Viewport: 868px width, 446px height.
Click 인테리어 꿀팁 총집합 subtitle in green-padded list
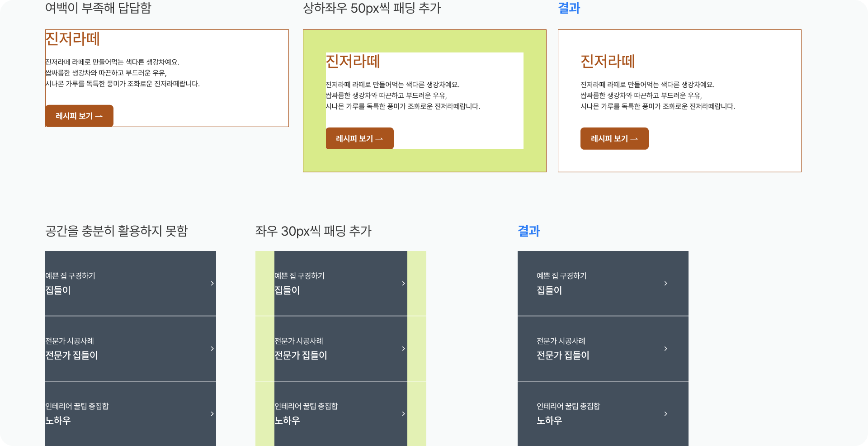306,406
